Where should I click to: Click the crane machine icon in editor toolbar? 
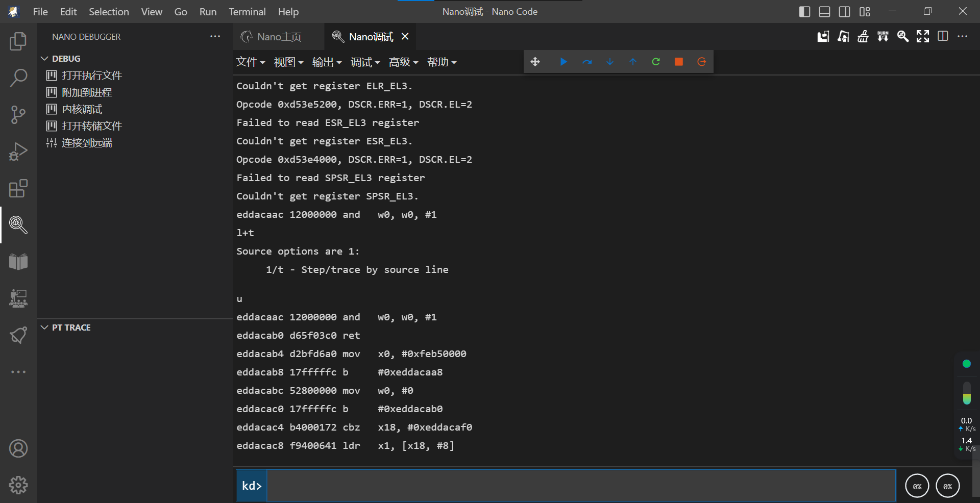pyautogui.click(x=823, y=36)
